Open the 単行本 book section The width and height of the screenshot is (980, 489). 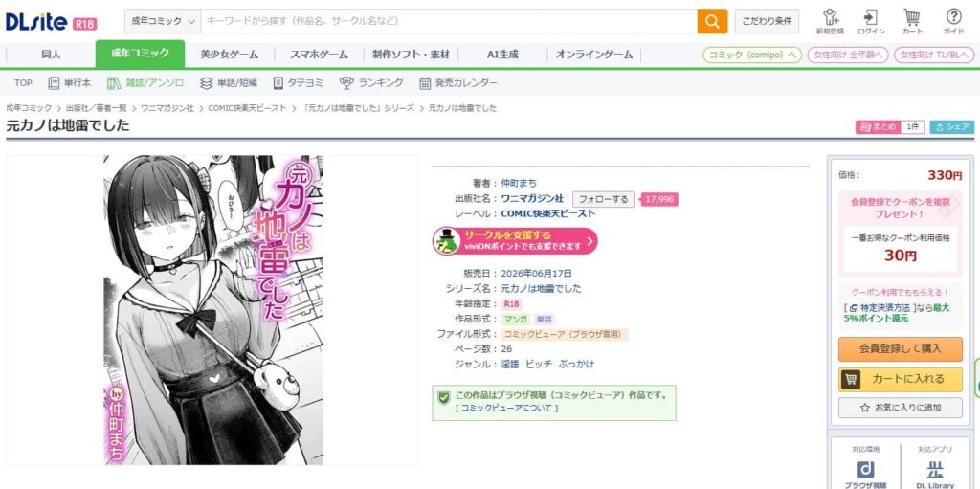tap(69, 82)
